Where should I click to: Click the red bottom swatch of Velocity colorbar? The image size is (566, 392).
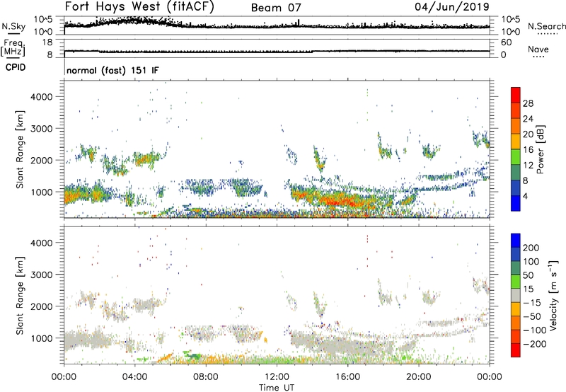coord(516,350)
